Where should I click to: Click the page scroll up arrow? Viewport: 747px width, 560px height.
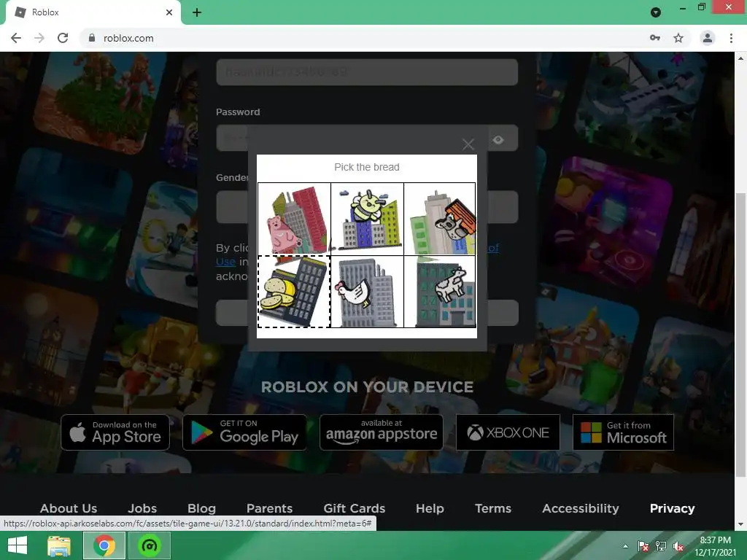740,58
